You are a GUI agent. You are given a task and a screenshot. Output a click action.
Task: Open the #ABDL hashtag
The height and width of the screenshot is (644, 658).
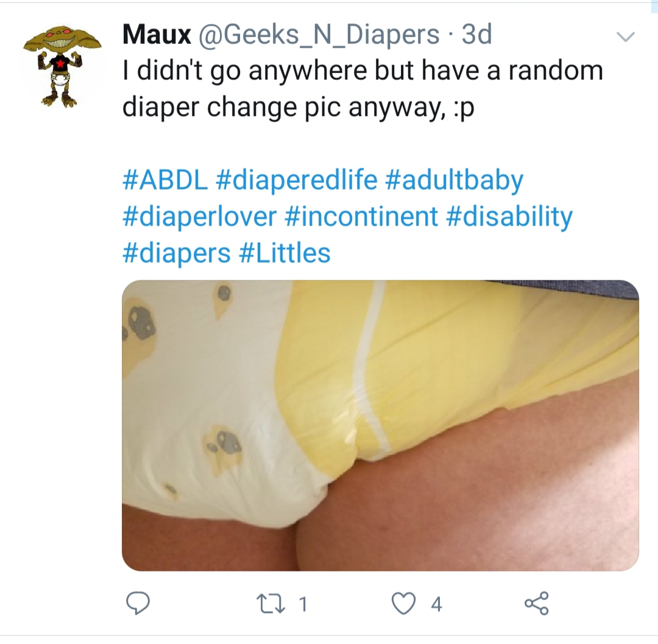(x=165, y=180)
